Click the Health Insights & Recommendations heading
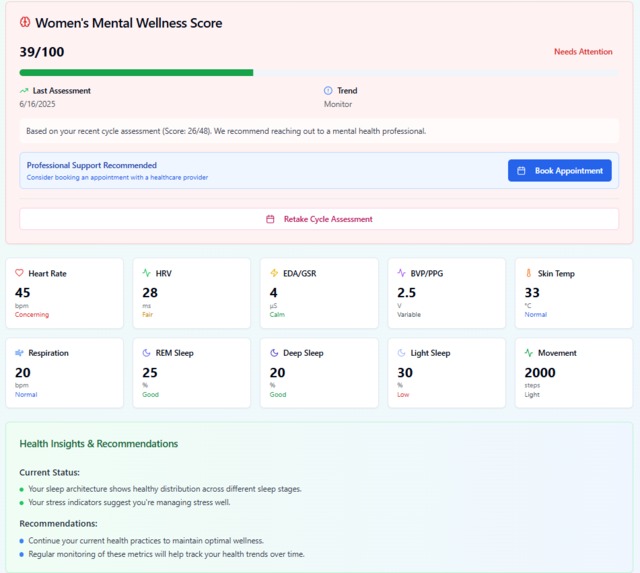640x573 pixels. click(x=99, y=444)
